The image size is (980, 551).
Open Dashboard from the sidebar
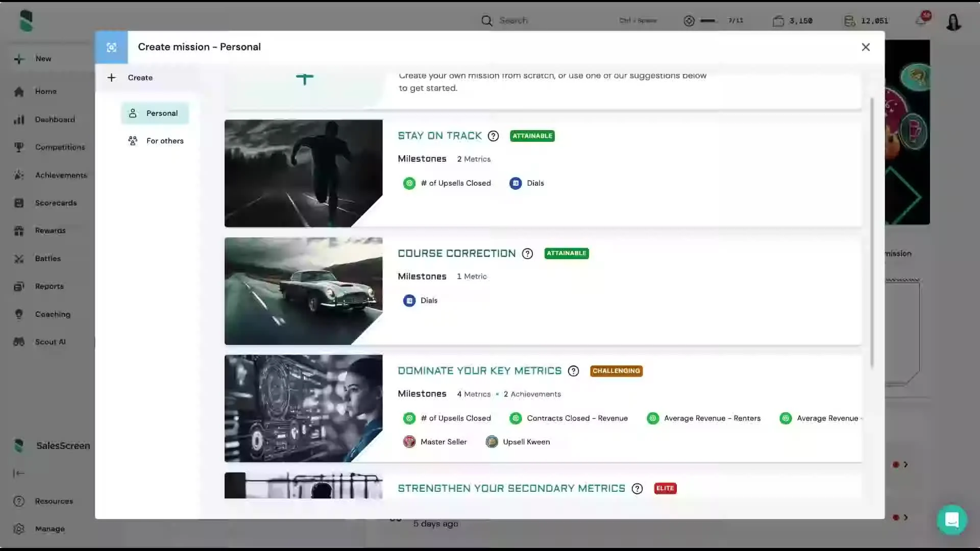click(55, 119)
